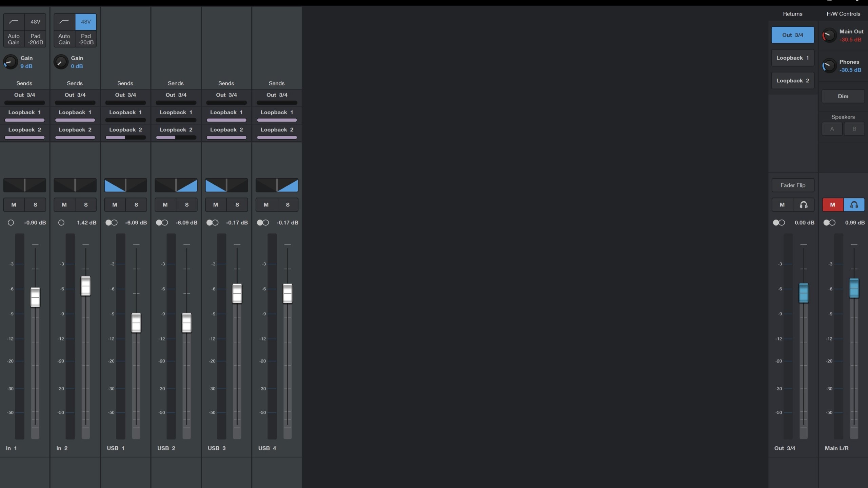This screenshot has width=868, height=488.
Task: Click stereo link icon for USB 1
Action: tap(112, 223)
